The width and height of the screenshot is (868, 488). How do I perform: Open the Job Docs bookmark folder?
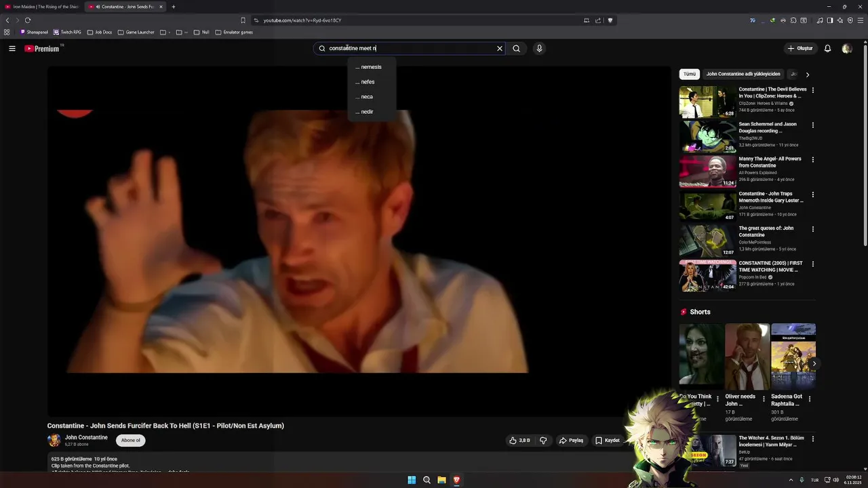tap(99, 32)
